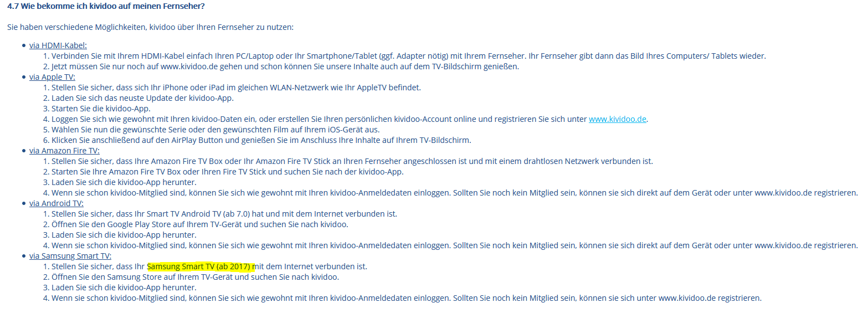Click the step mentioning Android TV (ab 7.0)
The height and width of the screenshot is (318, 868).
pyautogui.click(x=222, y=214)
